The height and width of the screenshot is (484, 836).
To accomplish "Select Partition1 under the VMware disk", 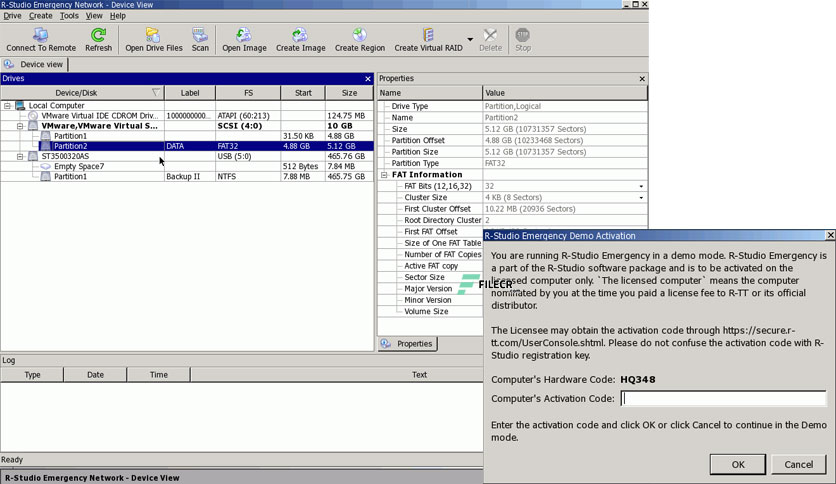I will [x=70, y=136].
